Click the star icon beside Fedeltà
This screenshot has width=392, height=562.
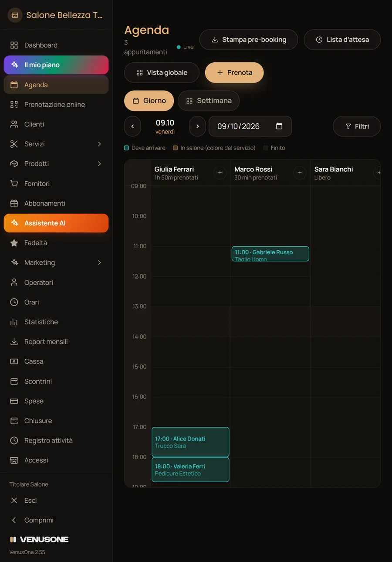pos(14,243)
